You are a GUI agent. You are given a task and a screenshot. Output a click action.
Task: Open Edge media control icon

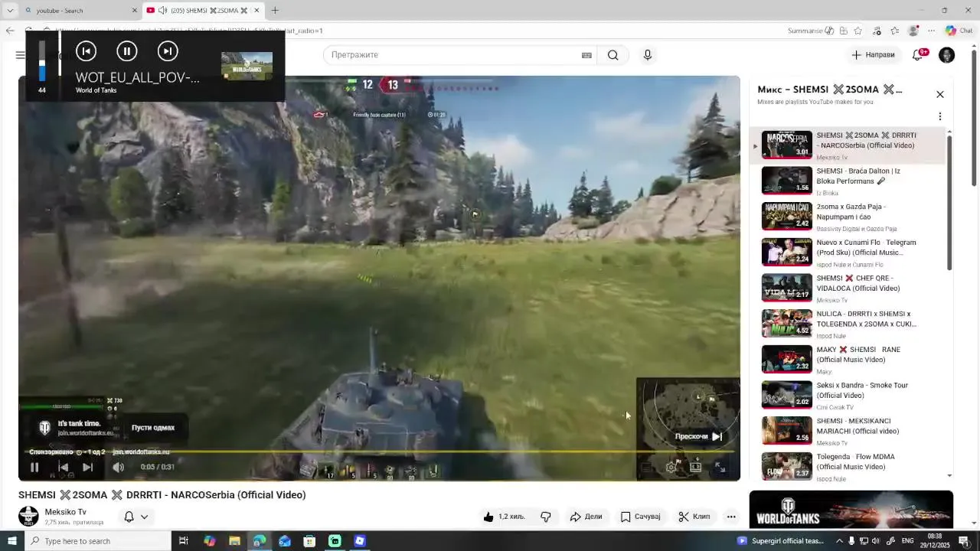click(877, 31)
